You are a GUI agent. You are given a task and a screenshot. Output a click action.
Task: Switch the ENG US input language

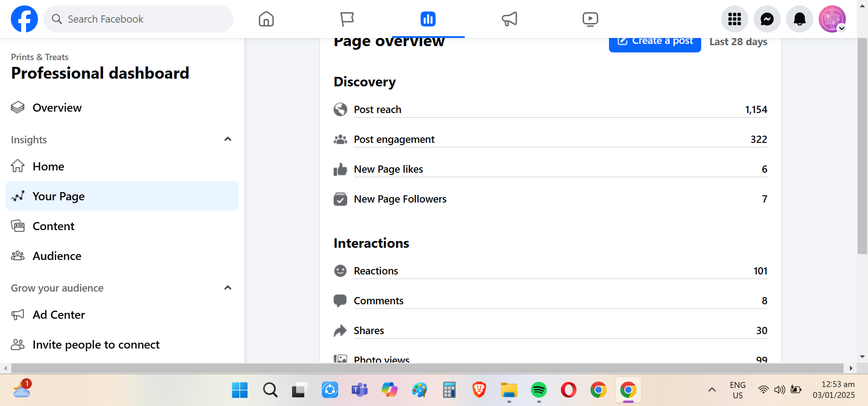coord(738,390)
